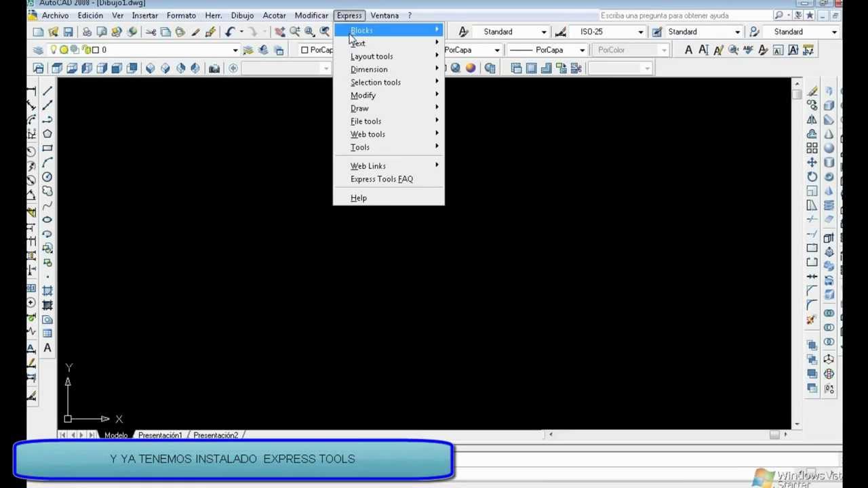Open the Ventana menu
Viewport: 868px width, 488px height.
[x=384, y=15]
